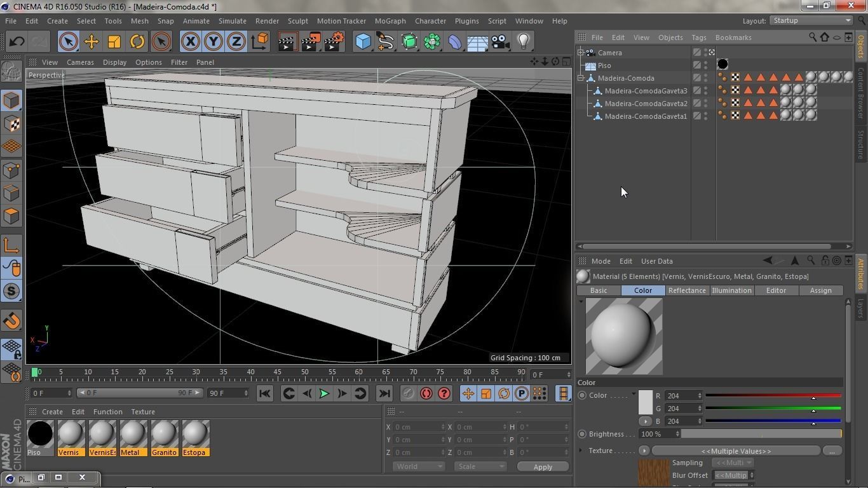
Task: Enable Axis mode
Action: (x=11, y=245)
